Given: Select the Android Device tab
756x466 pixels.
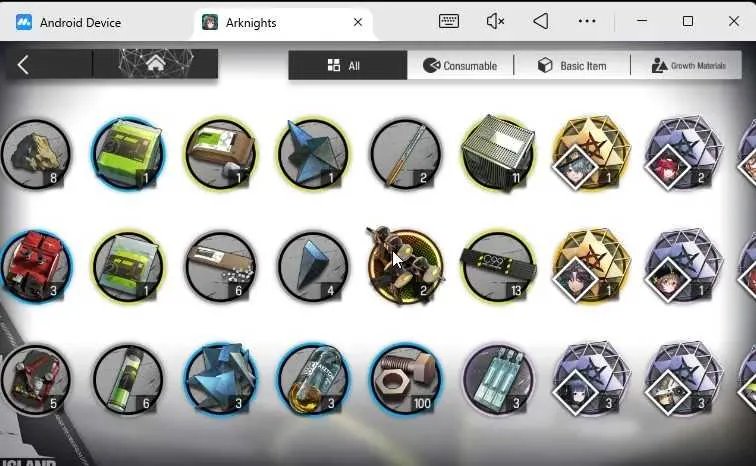Looking at the screenshot, I should point(69,23).
